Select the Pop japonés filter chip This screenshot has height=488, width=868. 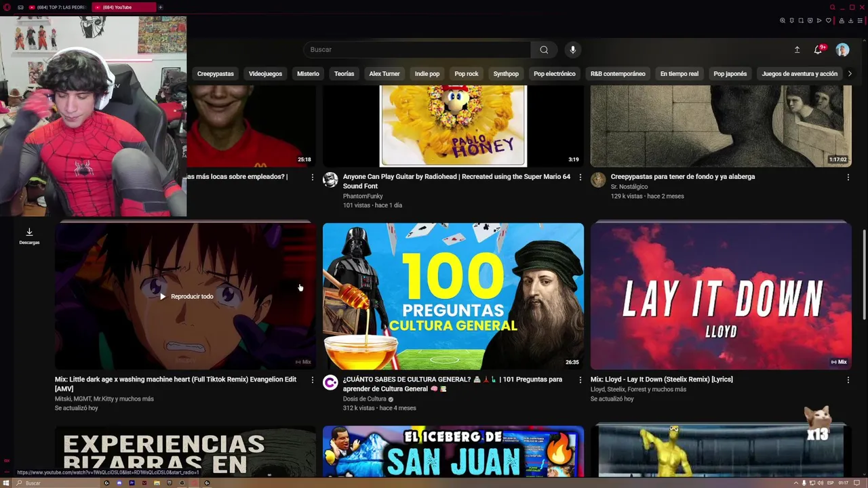[730, 74]
